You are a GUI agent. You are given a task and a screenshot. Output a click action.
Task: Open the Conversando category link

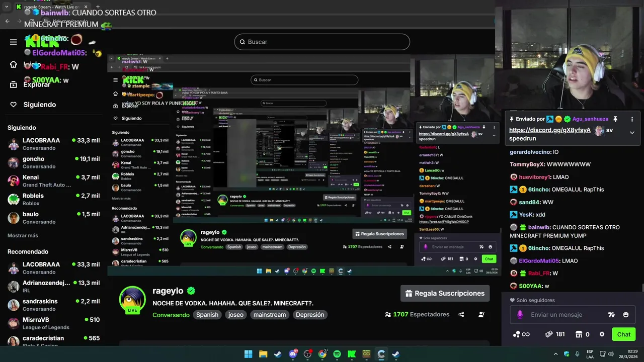[171, 315]
